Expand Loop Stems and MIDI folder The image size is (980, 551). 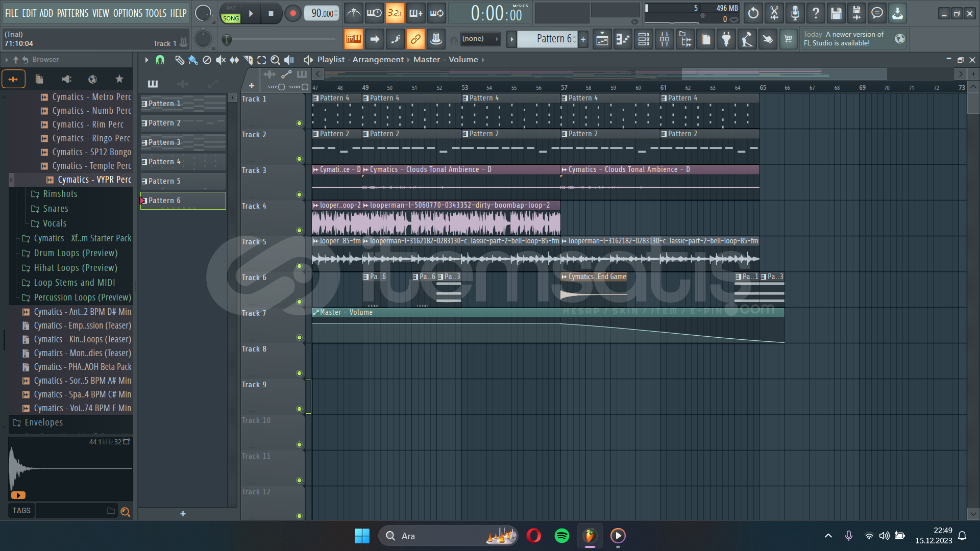[x=74, y=283]
